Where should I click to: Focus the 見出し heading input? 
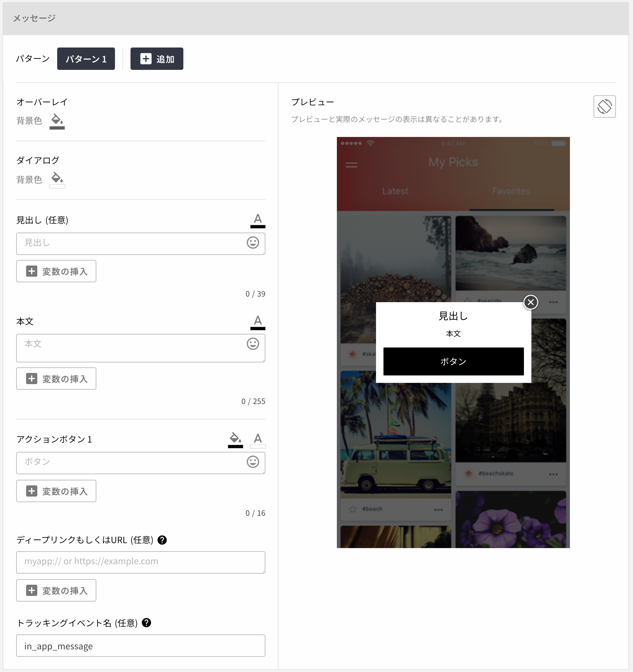[141, 243]
